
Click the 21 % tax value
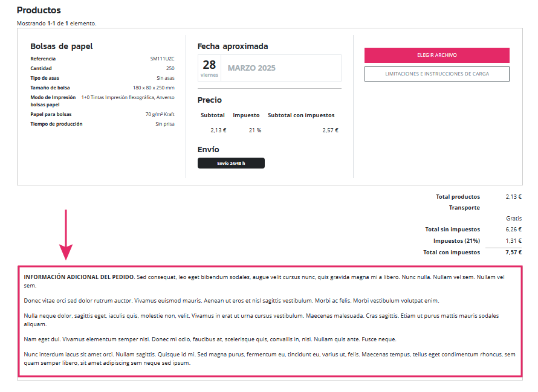[254, 130]
